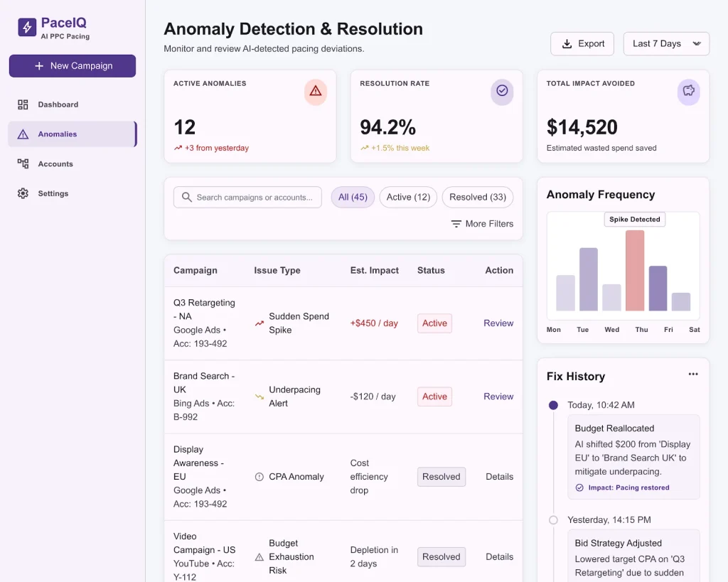Viewport: 728px width, 582px height.
Task: Select the Tuesday bar in Anomaly Frequency
Action: click(589, 279)
